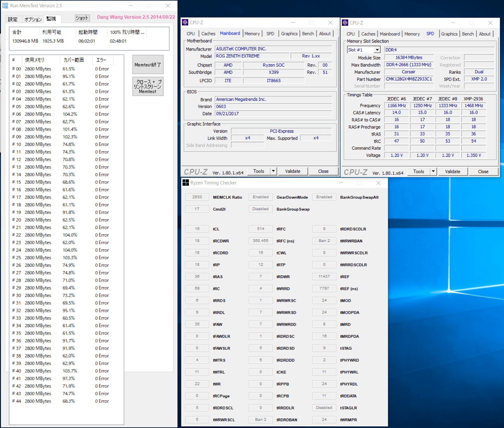
Task: Open Caches tab in Mainboard CPU-Z window
Action: click(x=208, y=33)
